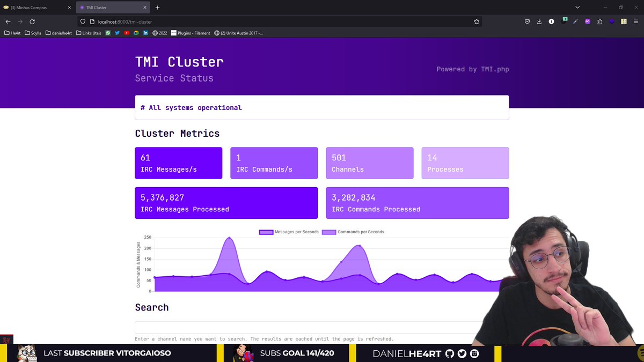Viewport: 644px width, 362px height.
Task: Go back with the browser back arrow
Action: click(8, 21)
